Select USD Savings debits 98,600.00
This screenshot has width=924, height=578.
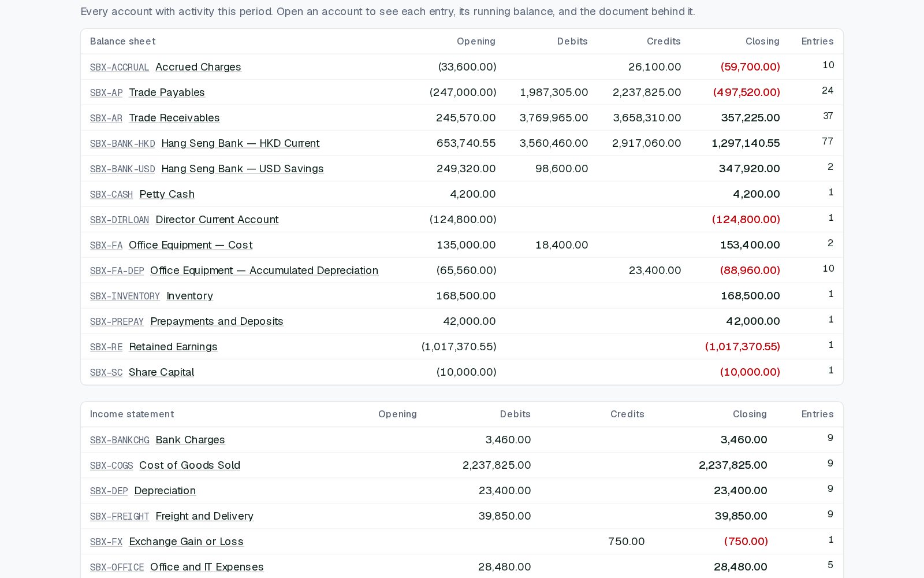(x=562, y=169)
